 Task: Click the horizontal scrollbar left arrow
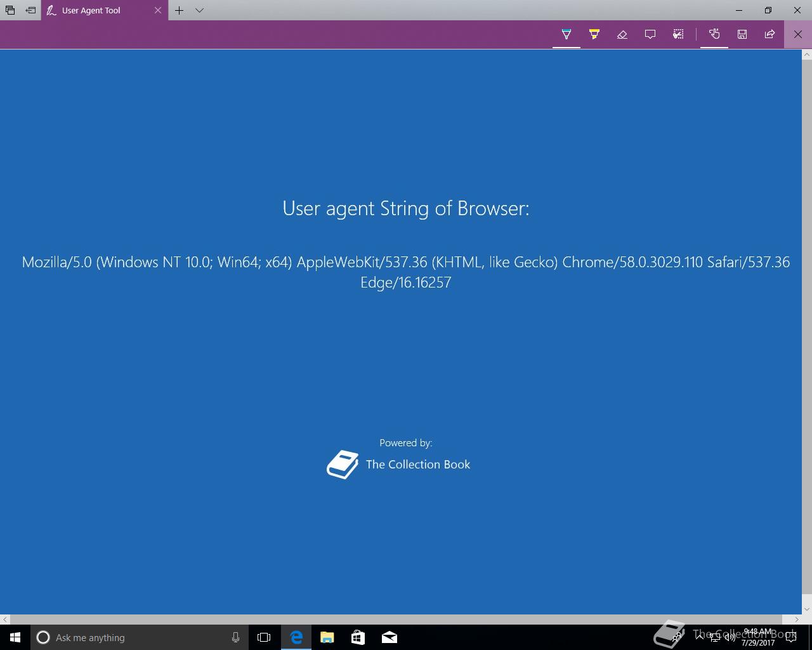coord(5,620)
